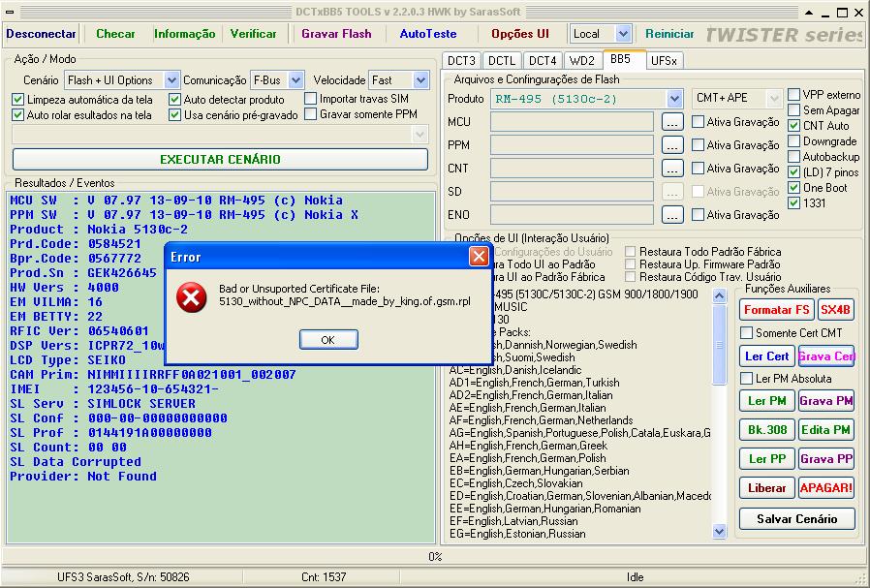
Task: Click language list scroll down arrow
Action: (x=719, y=531)
